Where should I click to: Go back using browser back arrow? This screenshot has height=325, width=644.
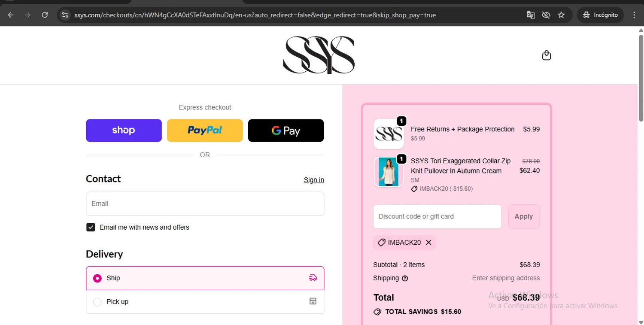11,15
